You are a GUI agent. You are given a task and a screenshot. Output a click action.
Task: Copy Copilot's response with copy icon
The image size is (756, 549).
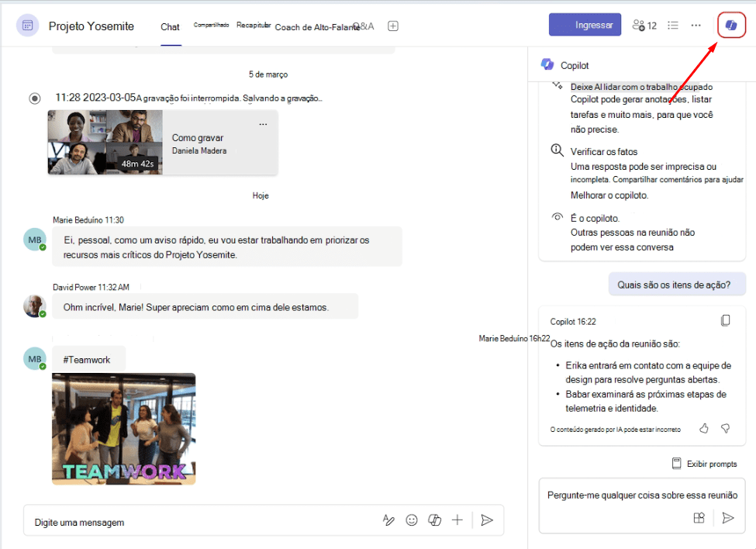726,320
